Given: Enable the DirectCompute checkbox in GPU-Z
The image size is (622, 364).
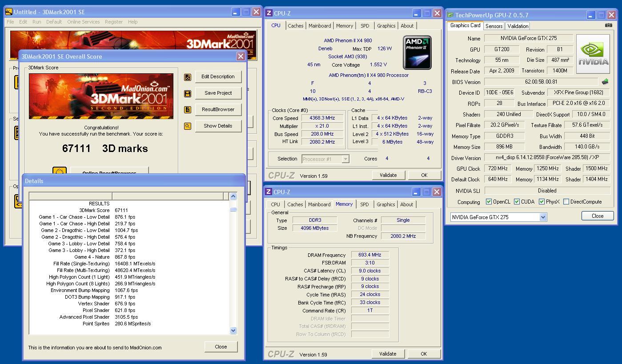Looking at the screenshot, I should 566,202.
